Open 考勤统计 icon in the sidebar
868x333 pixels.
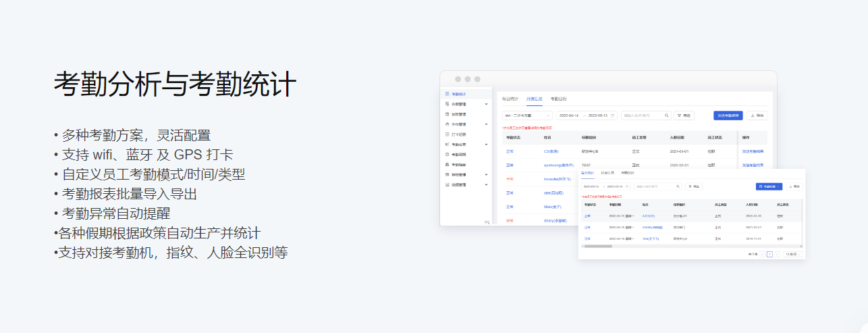pyautogui.click(x=447, y=94)
